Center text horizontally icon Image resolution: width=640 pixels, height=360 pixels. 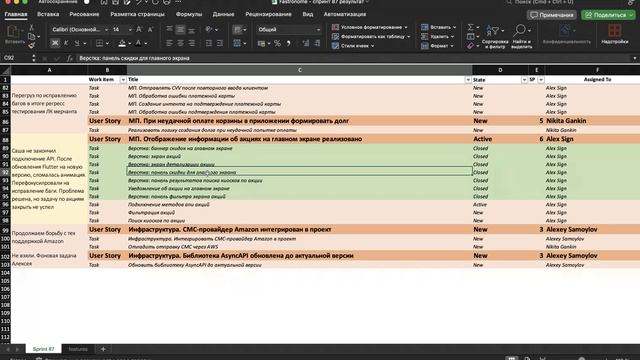click(x=180, y=43)
